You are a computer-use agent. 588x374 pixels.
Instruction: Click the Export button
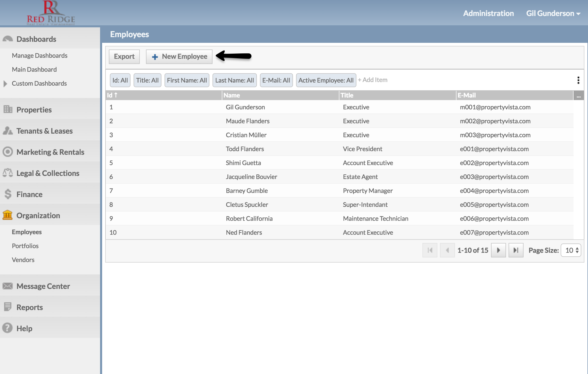pyautogui.click(x=124, y=56)
